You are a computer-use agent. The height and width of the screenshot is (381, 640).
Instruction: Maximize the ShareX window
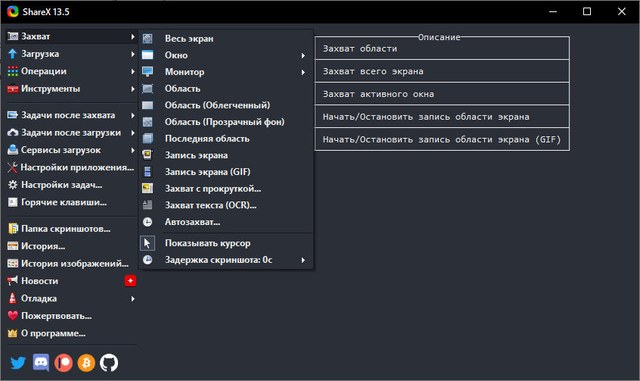click(587, 11)
